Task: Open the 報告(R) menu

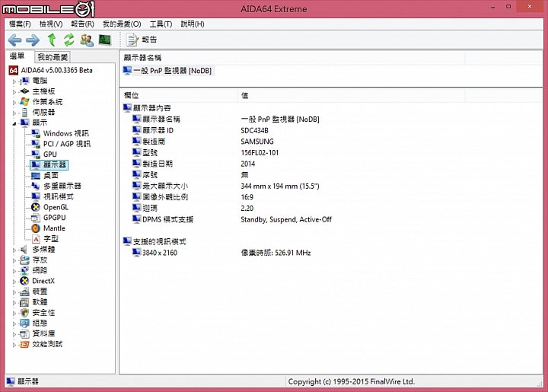Action: pos(82,24)
